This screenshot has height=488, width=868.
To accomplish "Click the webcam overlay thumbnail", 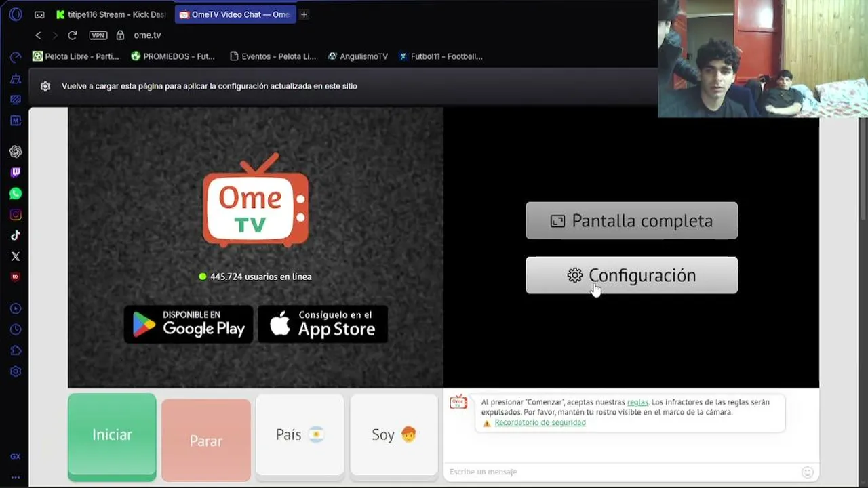I will (x=763, y=59).
